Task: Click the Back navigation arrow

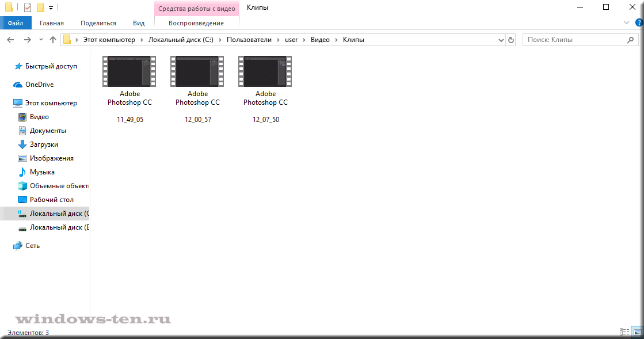Action: [x=10, y=40]
